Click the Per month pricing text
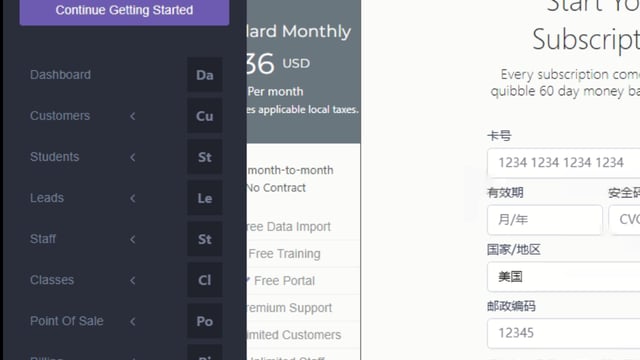The width and height of the screenshot is (640, 360). pos(276,91)
